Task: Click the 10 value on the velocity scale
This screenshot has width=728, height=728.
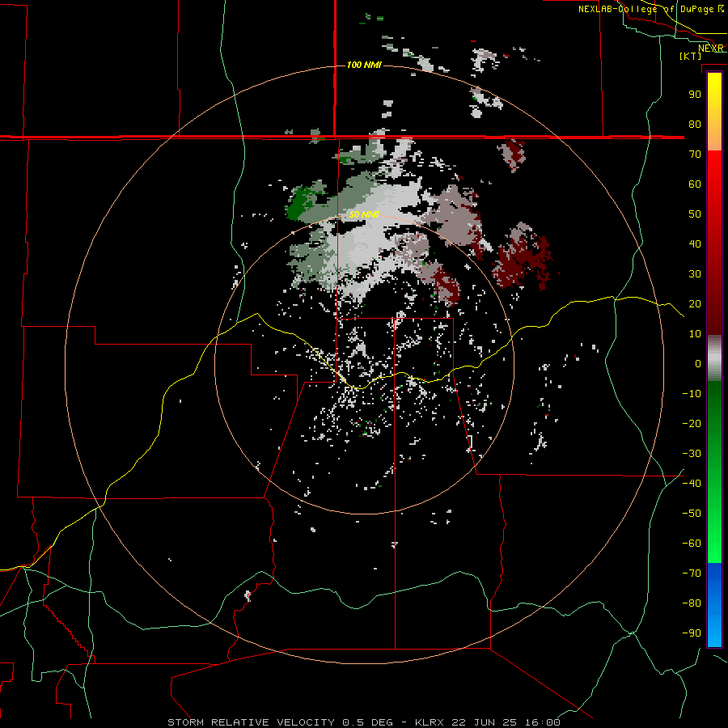Action: click(695, 334)
